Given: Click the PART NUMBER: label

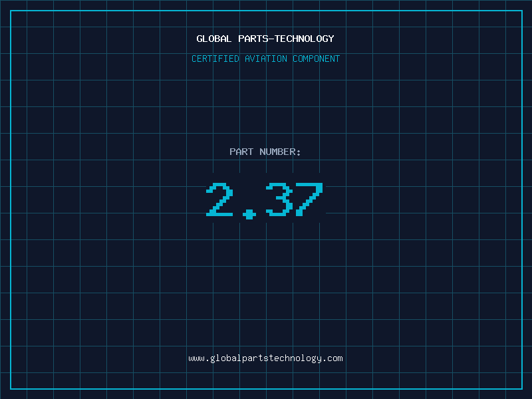Looking at the screenshot, I should [x=265, y=152].
